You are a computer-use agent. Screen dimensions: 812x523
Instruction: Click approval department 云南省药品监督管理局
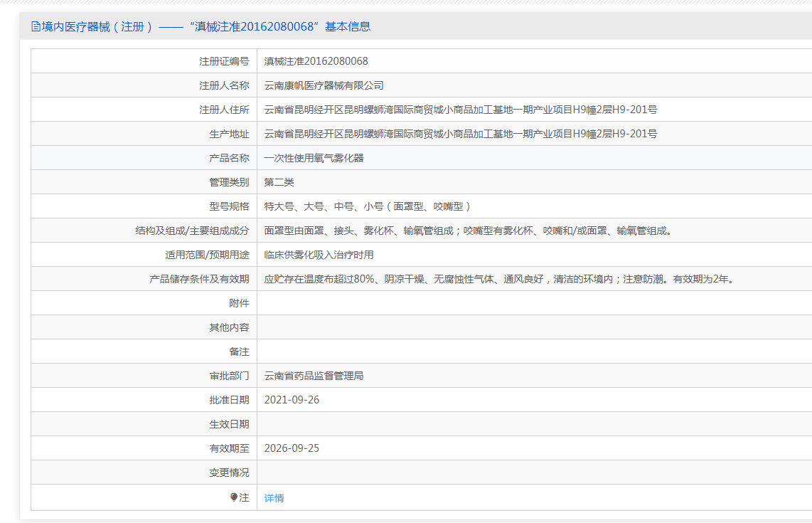tap(314, 376)
